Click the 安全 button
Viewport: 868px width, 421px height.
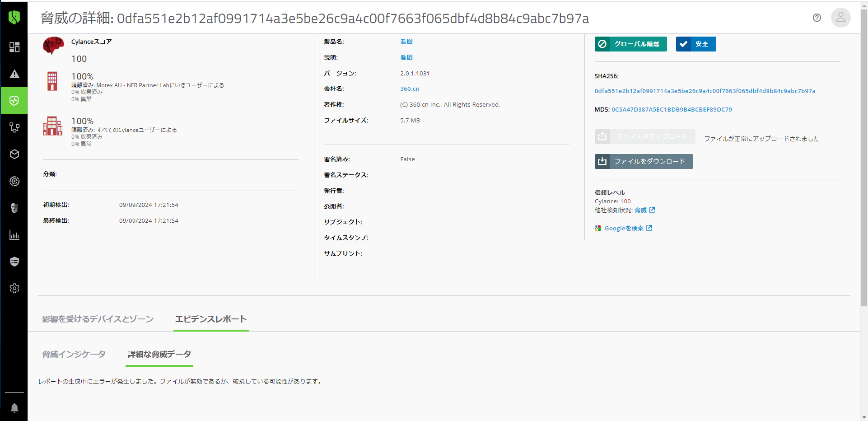click(x=695, y=44)
